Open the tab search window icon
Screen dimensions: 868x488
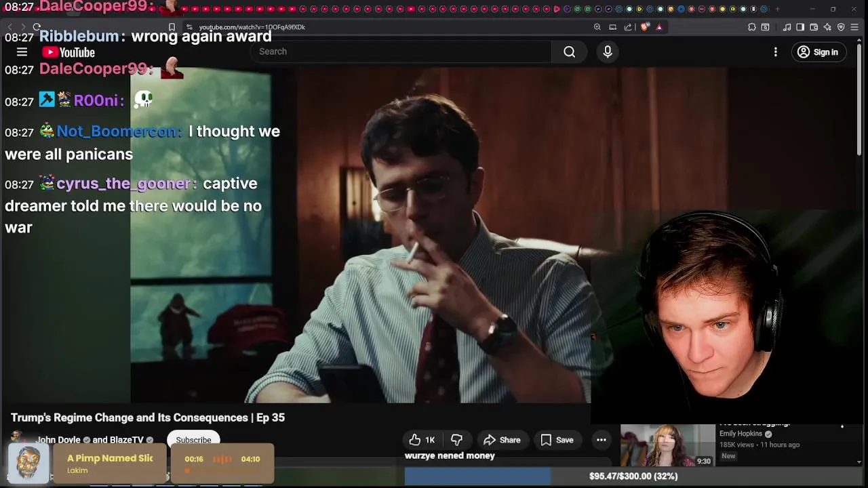766,27
